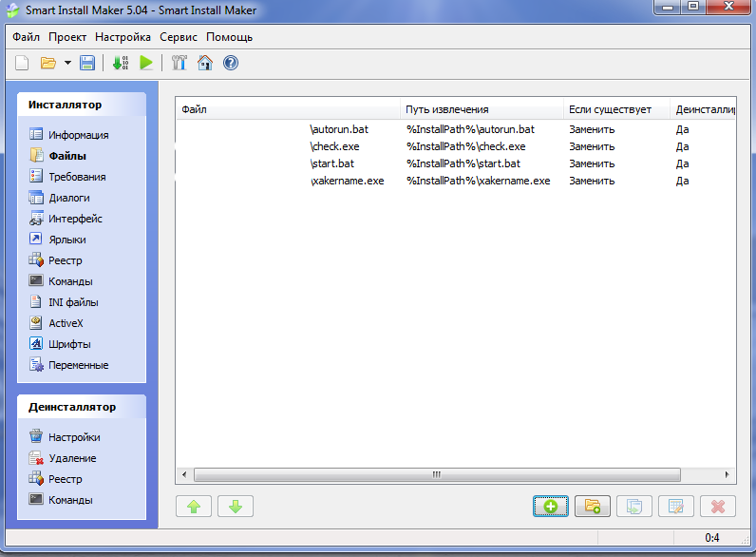Open Реестр under Инсталлятор

[66, 260]
